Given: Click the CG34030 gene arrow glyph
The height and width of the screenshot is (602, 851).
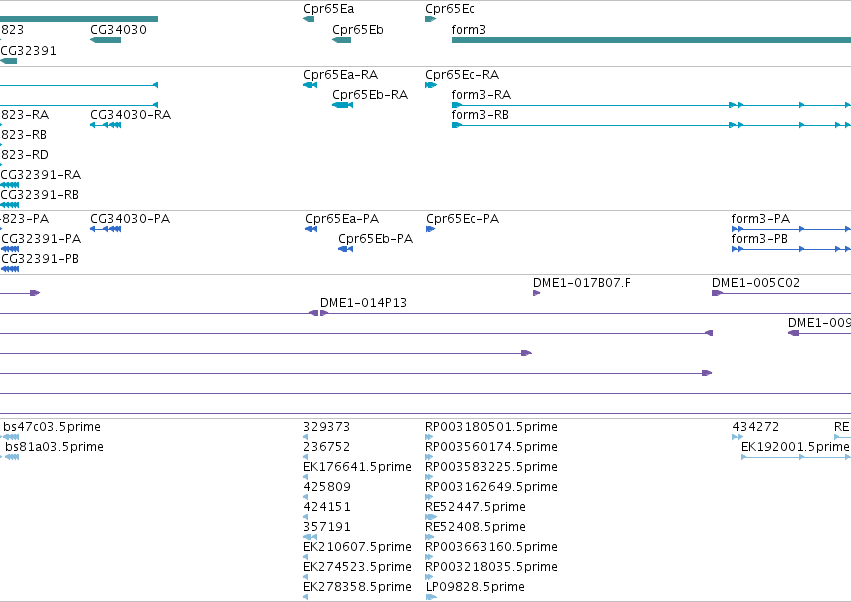Looking at the screenshot, I should click(105, 40).
